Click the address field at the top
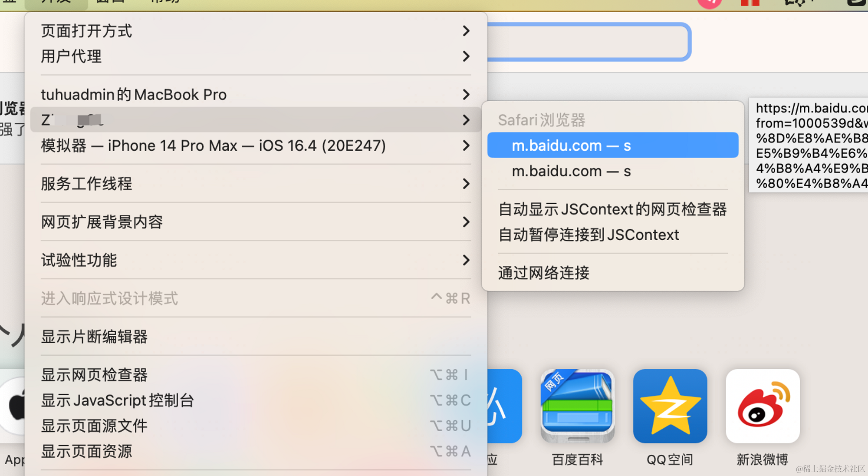 [586, 41]
